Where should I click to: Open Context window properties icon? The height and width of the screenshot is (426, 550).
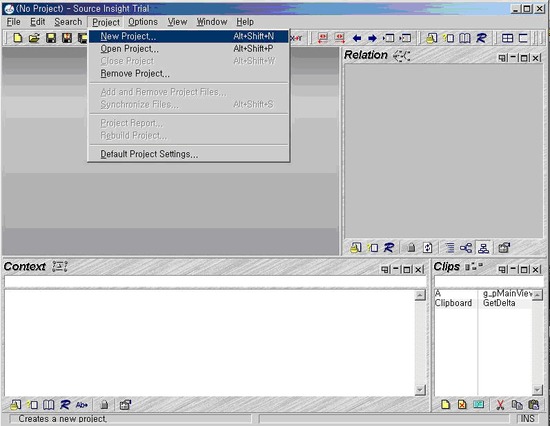tap(125, 405)
